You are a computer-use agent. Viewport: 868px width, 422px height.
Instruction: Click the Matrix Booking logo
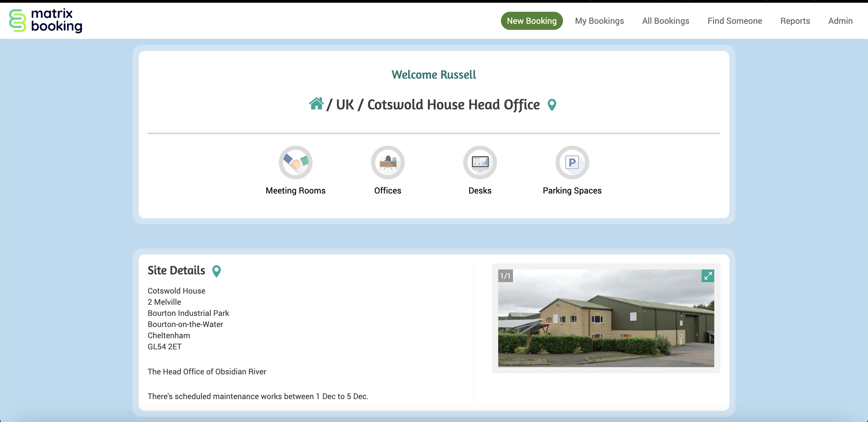tap(46, 20)
